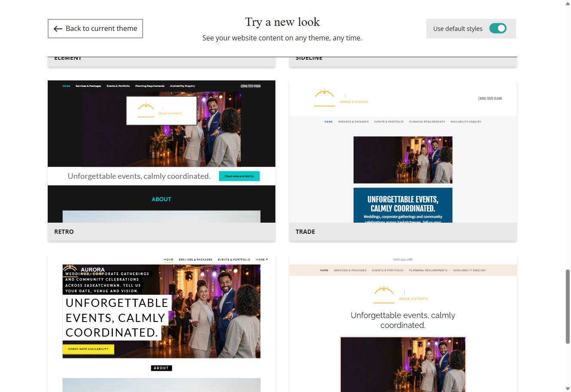Viewport: 571px width, 392px height.
Task: Select the TRADE theme name label
Action: (305, 232)
